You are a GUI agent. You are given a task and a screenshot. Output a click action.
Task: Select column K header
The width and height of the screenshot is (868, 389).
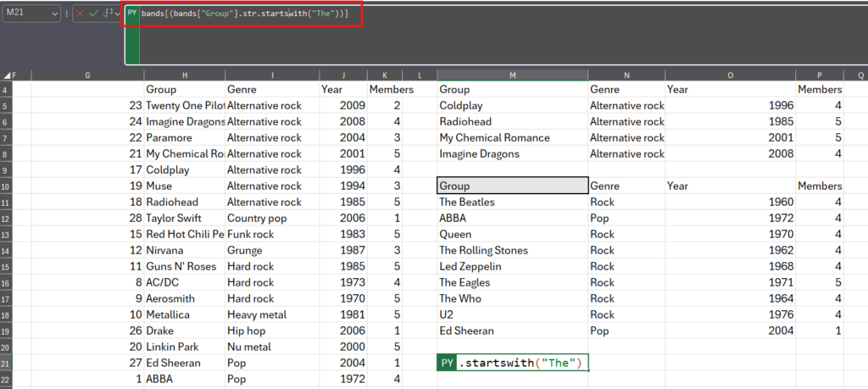(385, 75)
